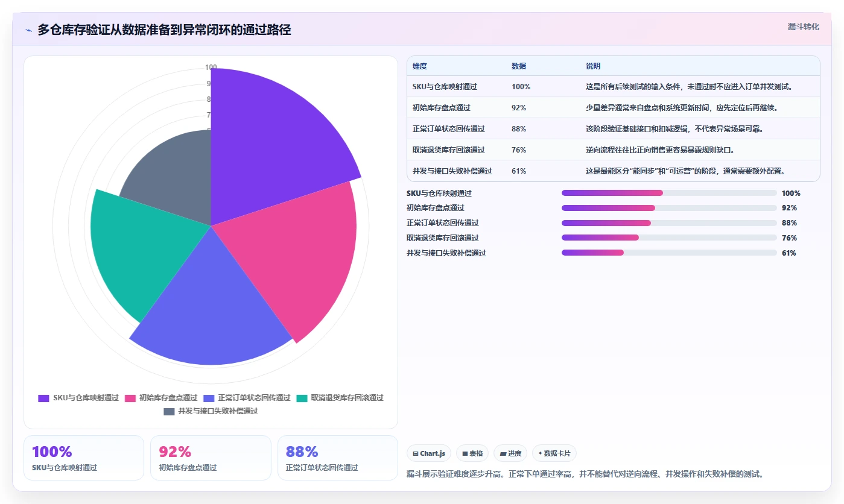
Task: Click the 100% value in the table
Action: tap(521, 87)
